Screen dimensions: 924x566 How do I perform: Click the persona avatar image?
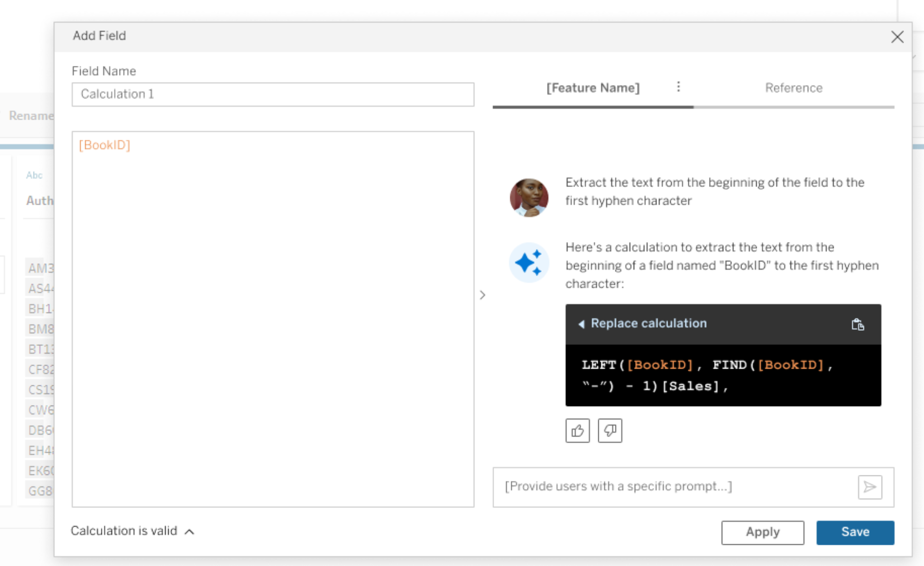[529, 197]
